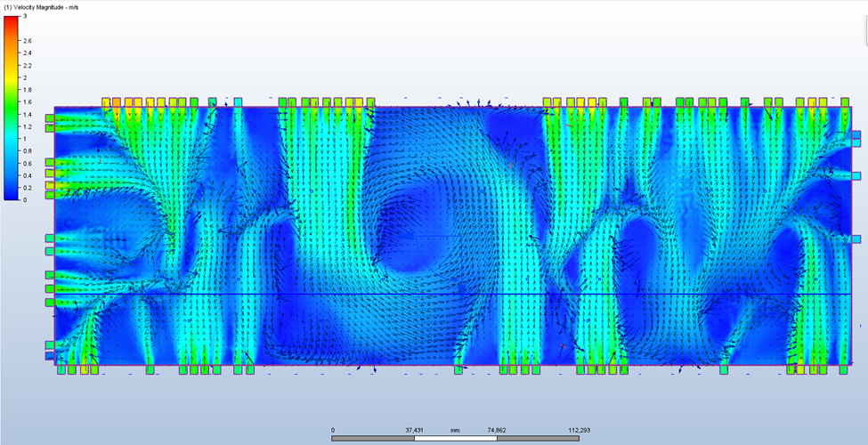Click the 2.6 tick label on the legend
This screenshot has height=445, width=868.
28,41
